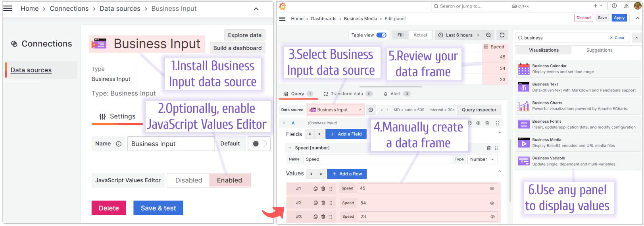Image resolution: width=644 pixels, height=226 pixels.
Task: Delete value row #3
Action: tap(323, 217)
